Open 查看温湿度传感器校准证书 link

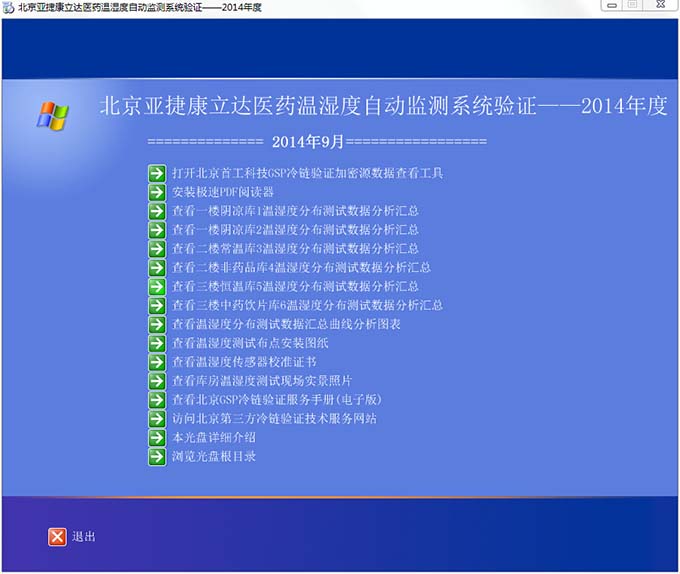coord(244,362)
